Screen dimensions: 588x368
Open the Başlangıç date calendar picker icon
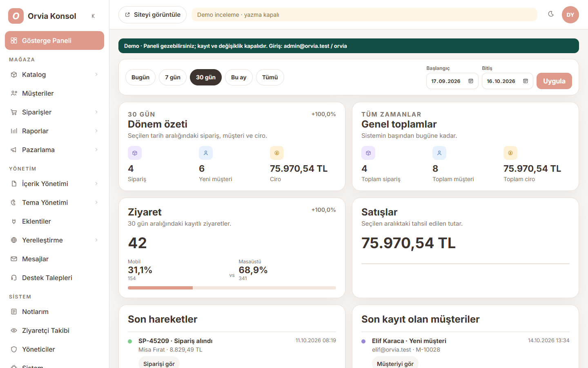click(471, 81)
